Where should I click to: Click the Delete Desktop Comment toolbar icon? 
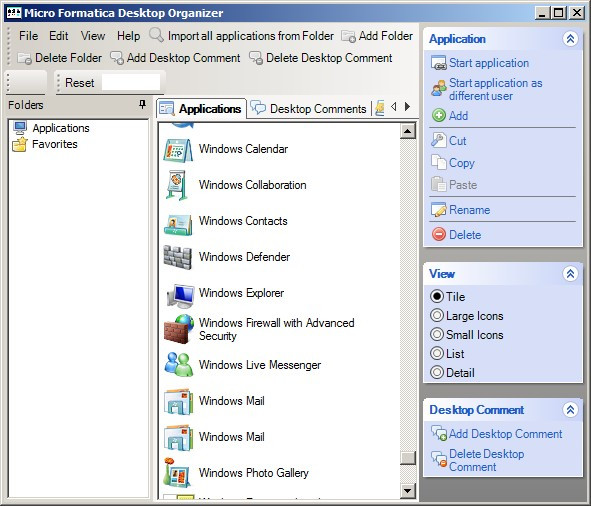(256, 58)
